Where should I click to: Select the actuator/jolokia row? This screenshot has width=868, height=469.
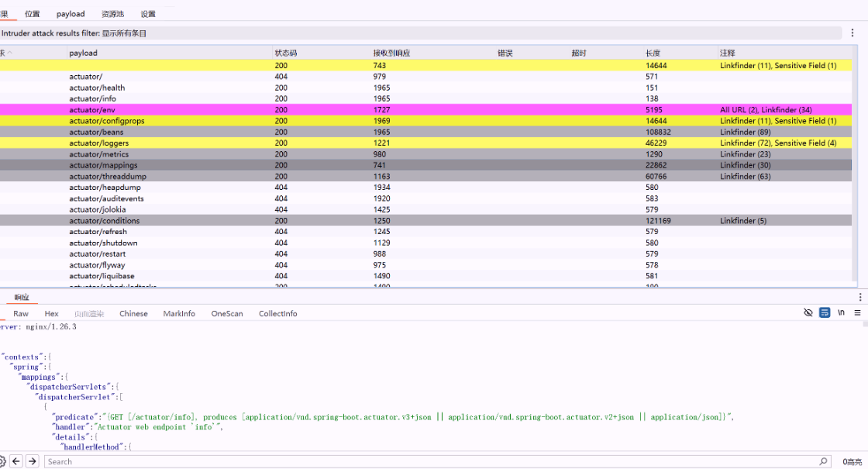pos(425,209)
